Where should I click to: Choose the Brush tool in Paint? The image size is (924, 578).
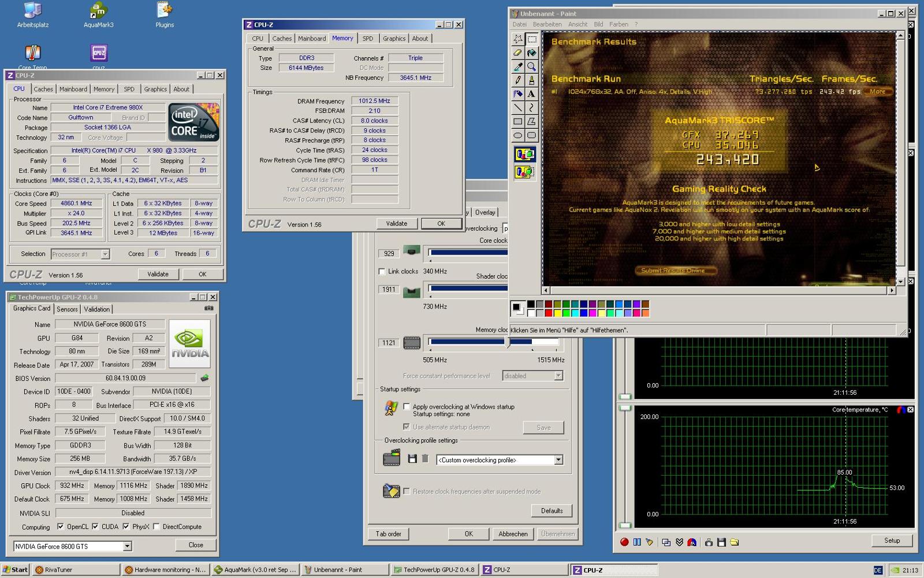click(x=532, y=80)
